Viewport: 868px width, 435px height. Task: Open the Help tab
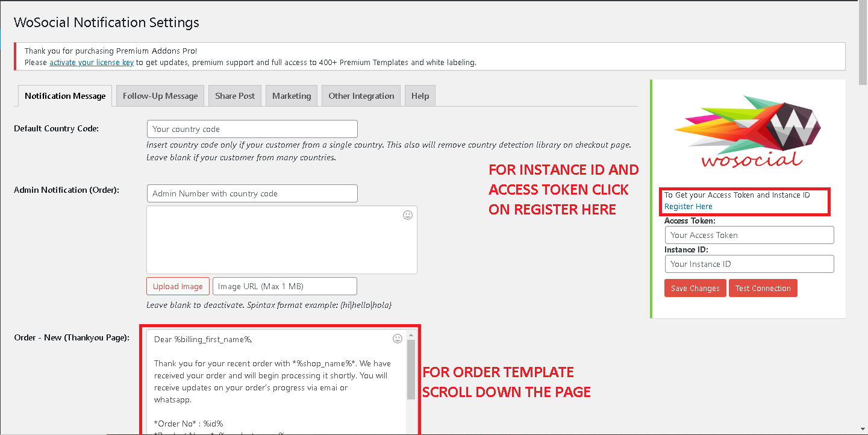click(420, 96)
